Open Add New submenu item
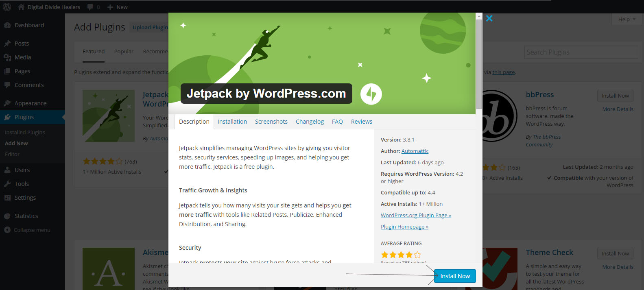644x290 pixels. [16, 143]
